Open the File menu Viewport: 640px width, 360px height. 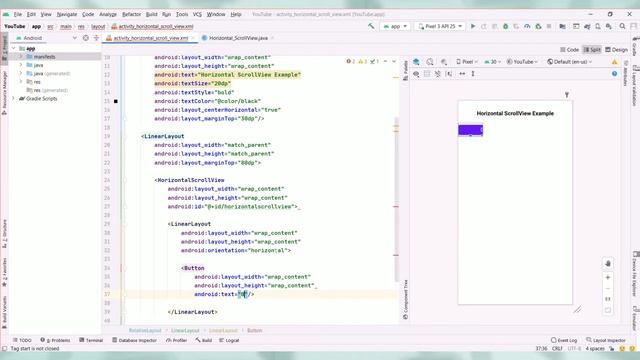(x=18, y=14)
